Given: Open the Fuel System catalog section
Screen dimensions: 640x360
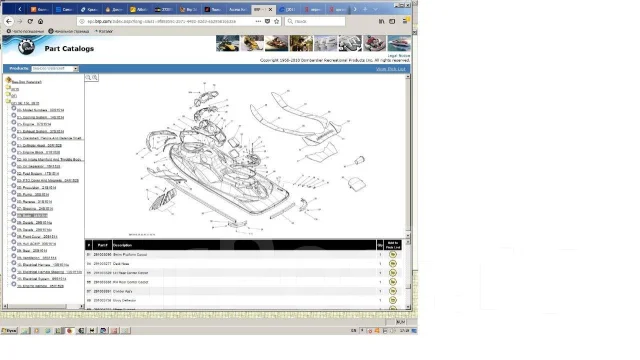Looking at the screenshot, I should tap(38, 173).
